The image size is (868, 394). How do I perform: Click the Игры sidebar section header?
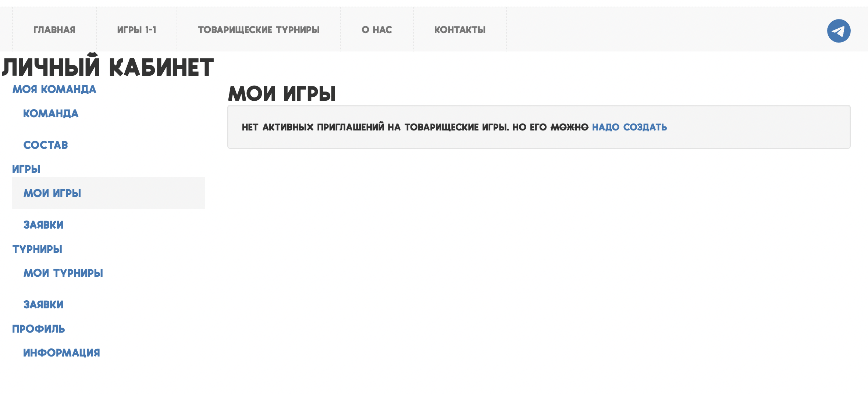click(26, 169)
